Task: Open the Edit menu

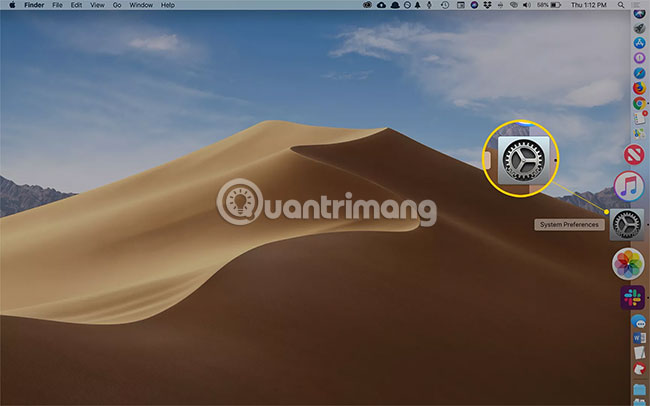Action: [76, 5]
